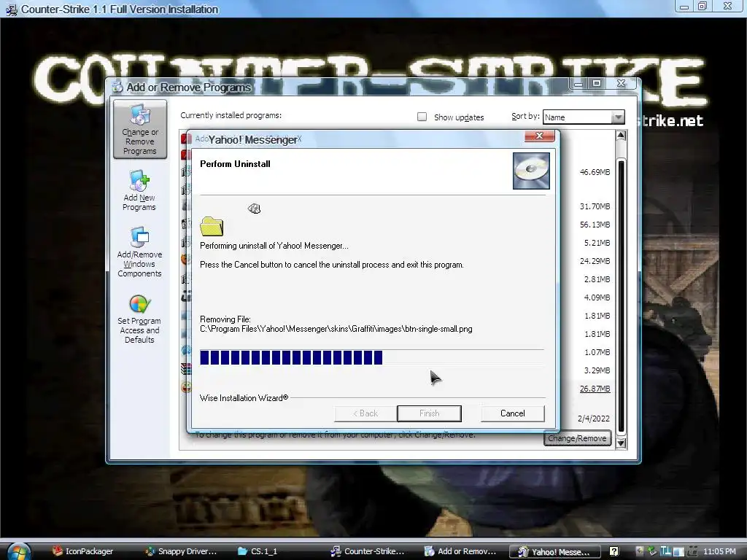Image resolution: width=747 pixels, height=560 pixels.
Task: Click the 31.70MB program size entry
Action: pyautogui.click(x=595, y=206)
